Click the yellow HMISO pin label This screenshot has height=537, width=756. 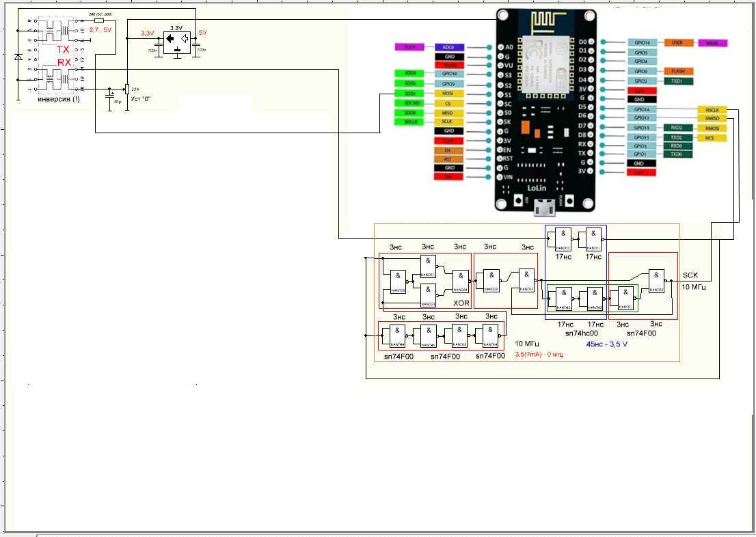click(x=712, y=119)
